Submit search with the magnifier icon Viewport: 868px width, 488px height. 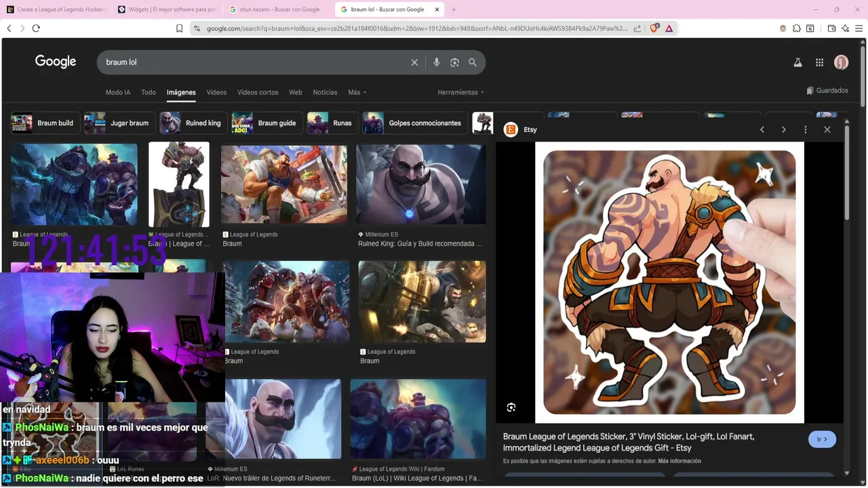coord(473,62)
